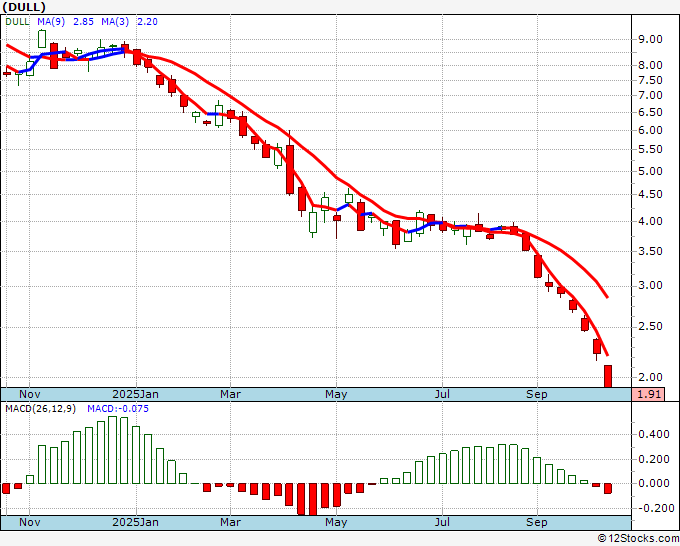This screenshot has height=546, width=680.
Task: Click the last red candlestick near 2.00
Action: [x=608, y=376]
